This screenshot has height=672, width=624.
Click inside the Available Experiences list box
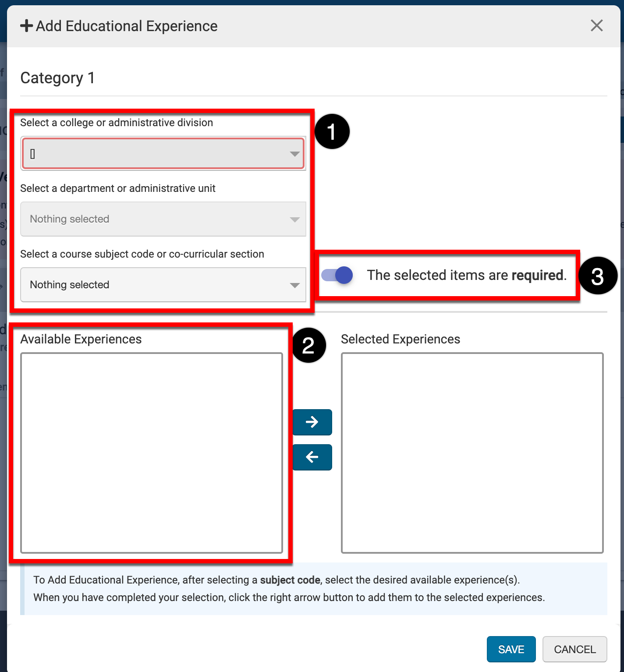(152, 453)
